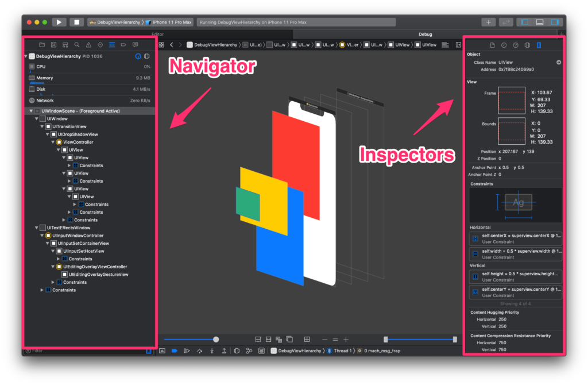Open the Quick Help inspector icon

[x=516, y=44]
